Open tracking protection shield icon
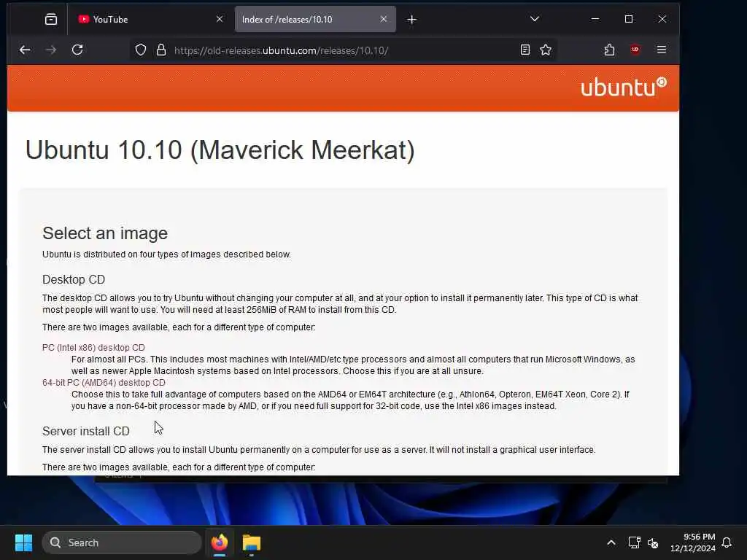The width and height of the screenshot is (747, 560). (x=141, y=50)
